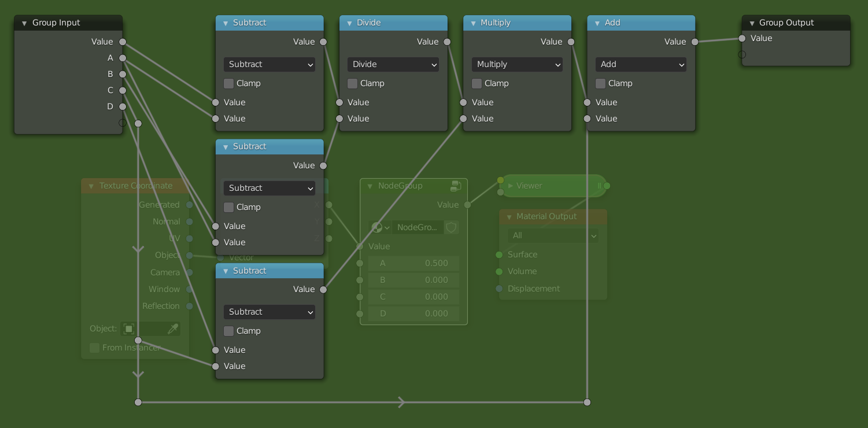Click the first Value input socket of Divide
The width and height of the screenshot is (868, 428).
(339, 102)
